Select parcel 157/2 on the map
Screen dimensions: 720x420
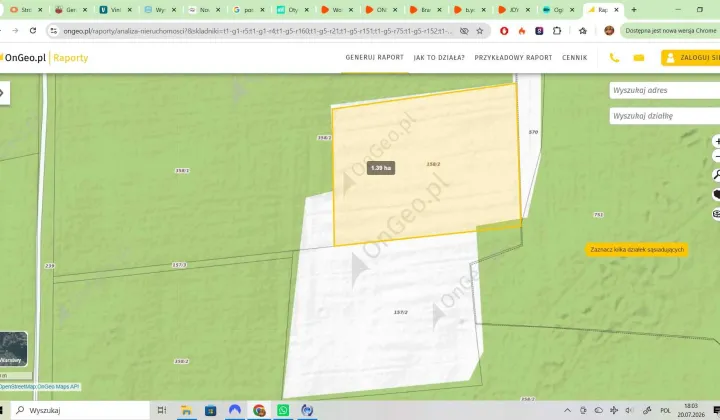pos(400,312)
